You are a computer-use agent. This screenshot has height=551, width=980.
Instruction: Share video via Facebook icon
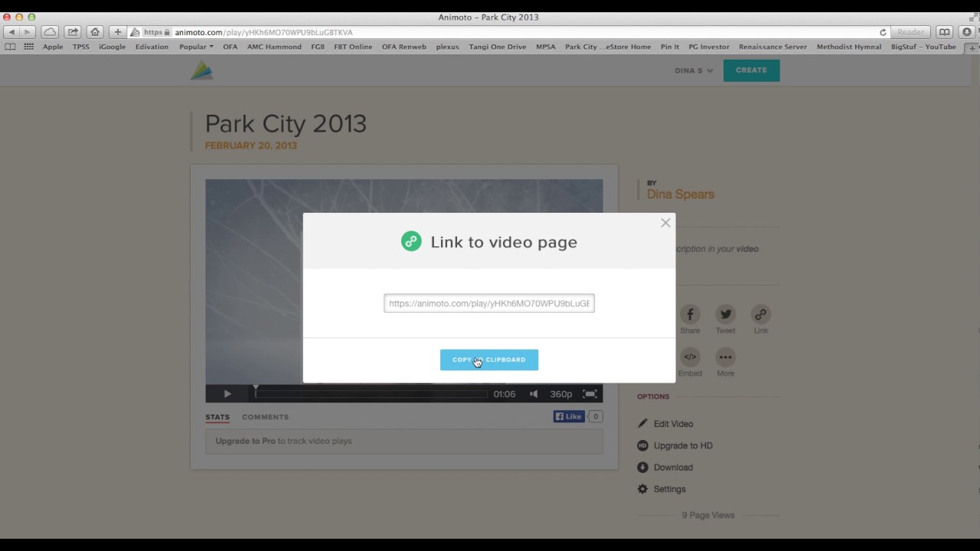[690, 315]
